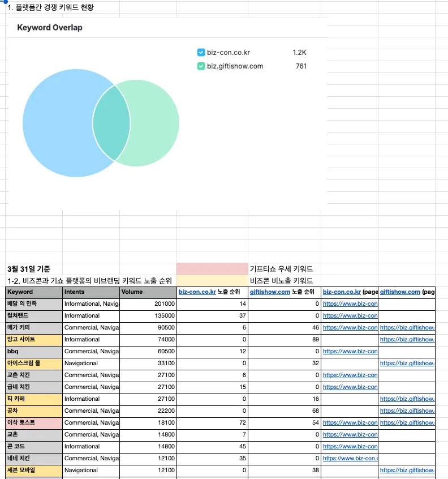Toggle the biz-con.co.kr legend checkbox

point(201,52)
